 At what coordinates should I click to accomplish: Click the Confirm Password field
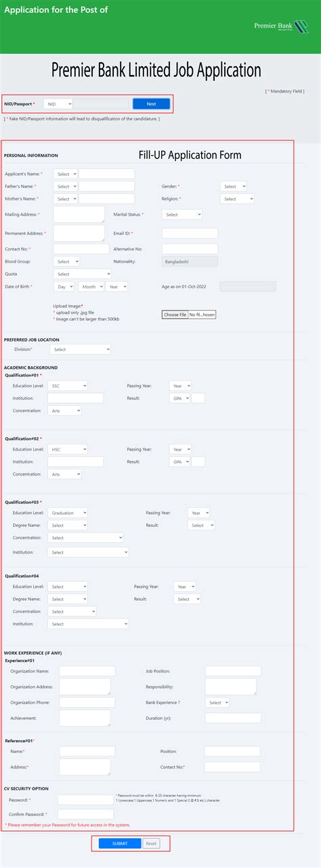(85, 814)
